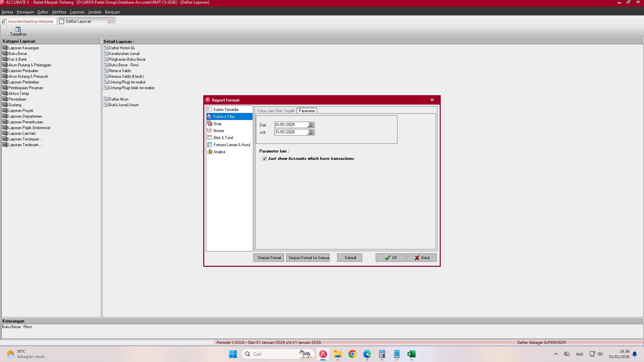Open Excel from the taskbar

tap(411, 354)
